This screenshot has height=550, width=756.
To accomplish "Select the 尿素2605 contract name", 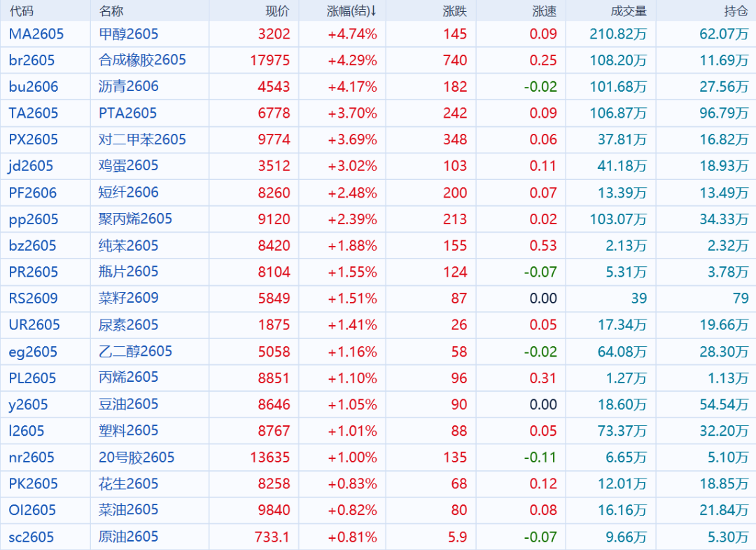I will [128, 325].
